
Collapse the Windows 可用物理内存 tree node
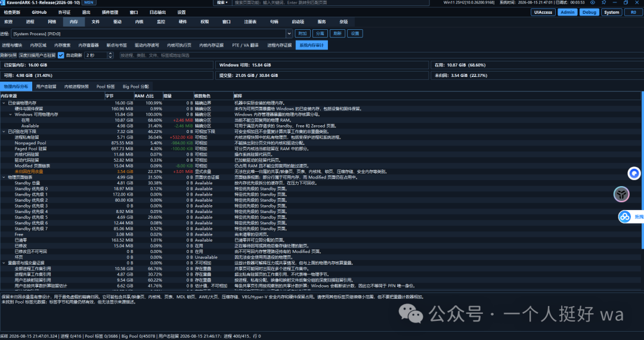click(x=10, y=115)
